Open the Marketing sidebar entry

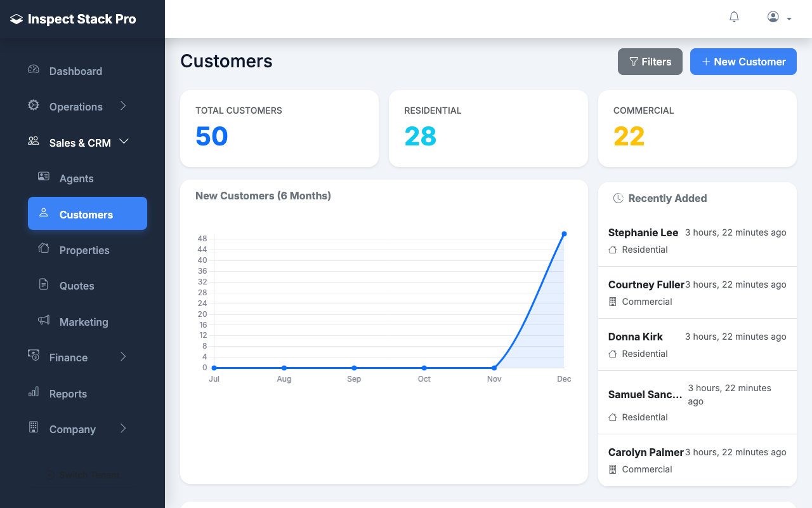pyautogui.click(x=84, y=321)
